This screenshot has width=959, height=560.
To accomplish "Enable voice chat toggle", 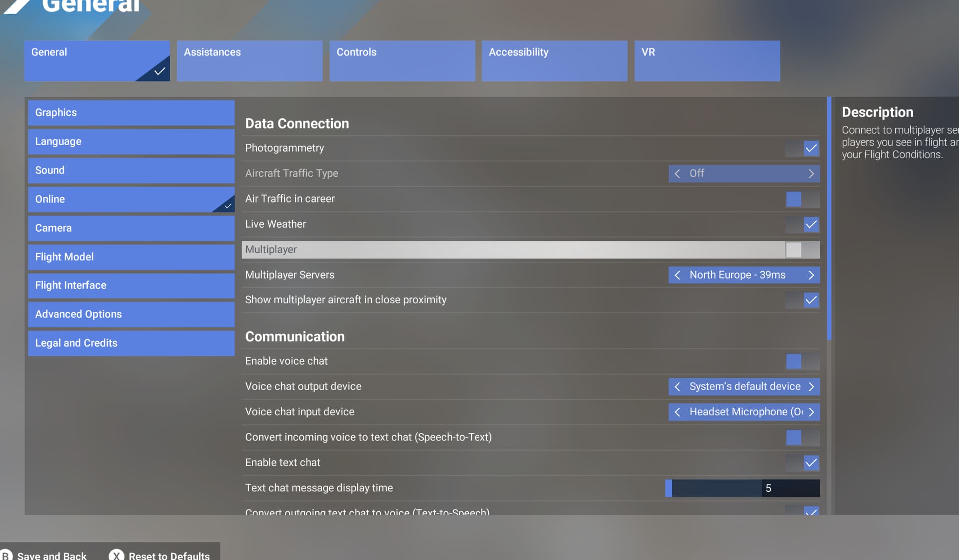I will [x=802, y=361].
